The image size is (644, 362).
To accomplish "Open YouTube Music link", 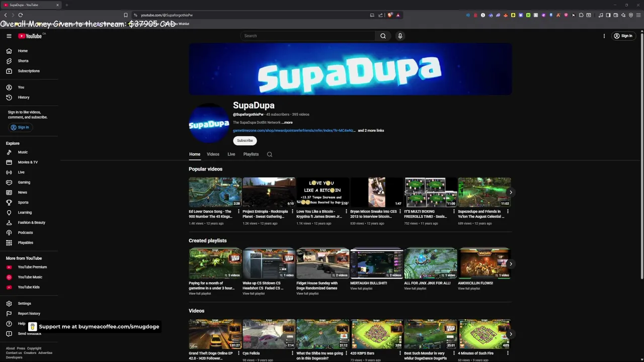I will point(30,277).
